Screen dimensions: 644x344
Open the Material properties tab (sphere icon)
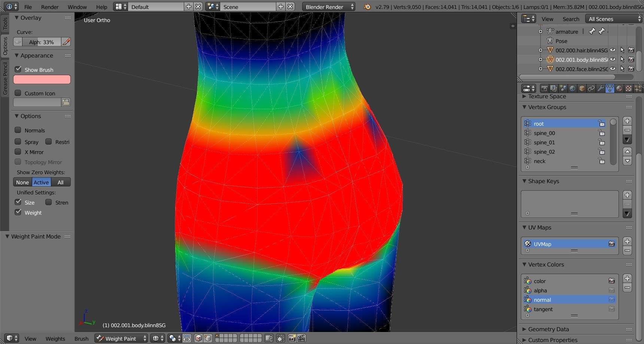pyautogui.click(x=619, y=89)
